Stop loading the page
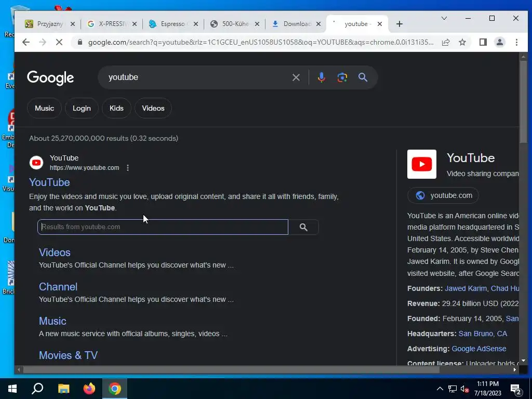 click(x=59, y=42)
